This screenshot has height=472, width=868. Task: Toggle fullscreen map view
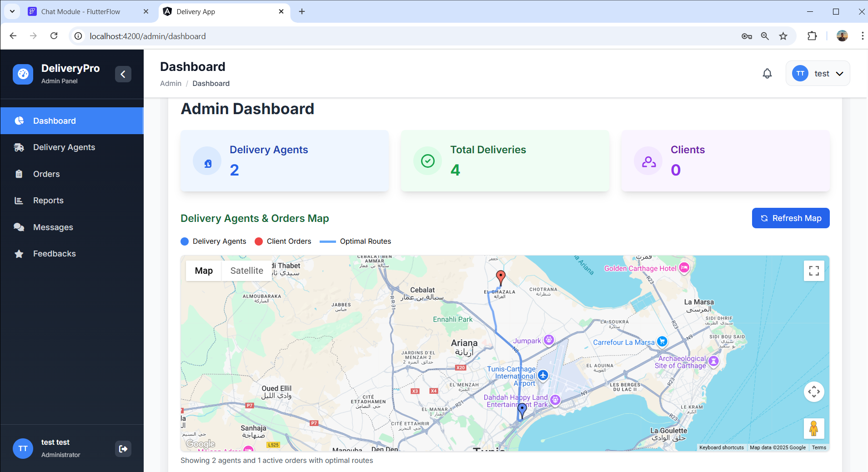tap(814, 271)
